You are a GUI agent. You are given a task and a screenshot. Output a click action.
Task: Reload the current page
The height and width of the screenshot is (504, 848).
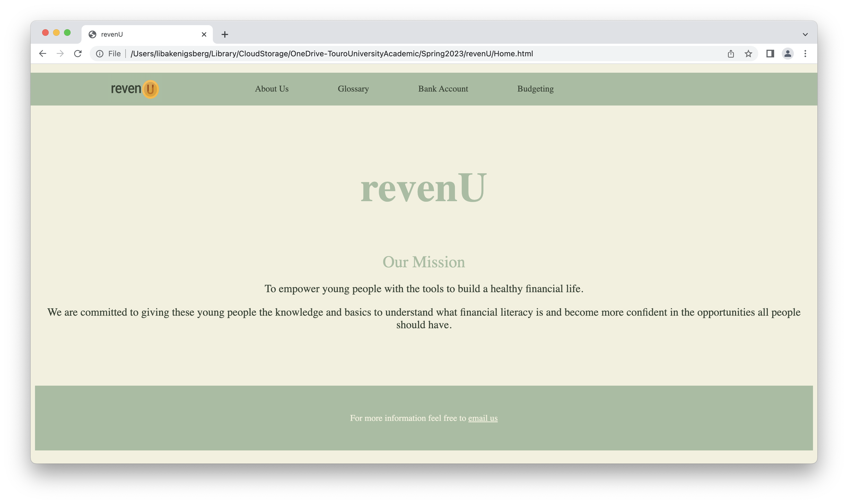pyautogui.click(x=78, y=54)
